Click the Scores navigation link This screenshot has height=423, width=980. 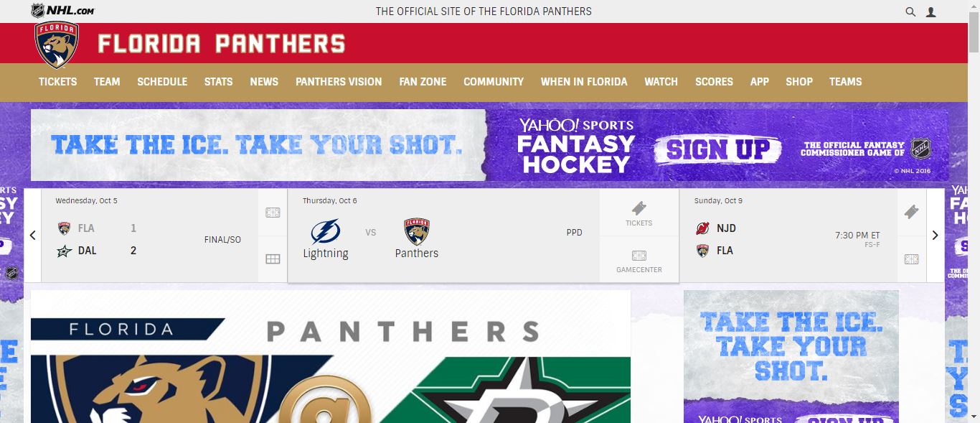(714, 82)
